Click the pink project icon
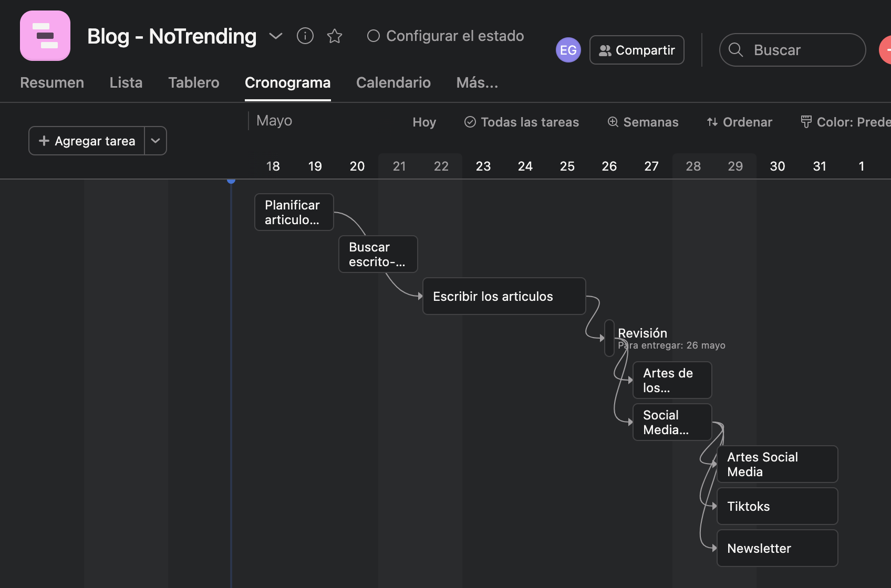This screenshot has width=891, height=588. 45,36
